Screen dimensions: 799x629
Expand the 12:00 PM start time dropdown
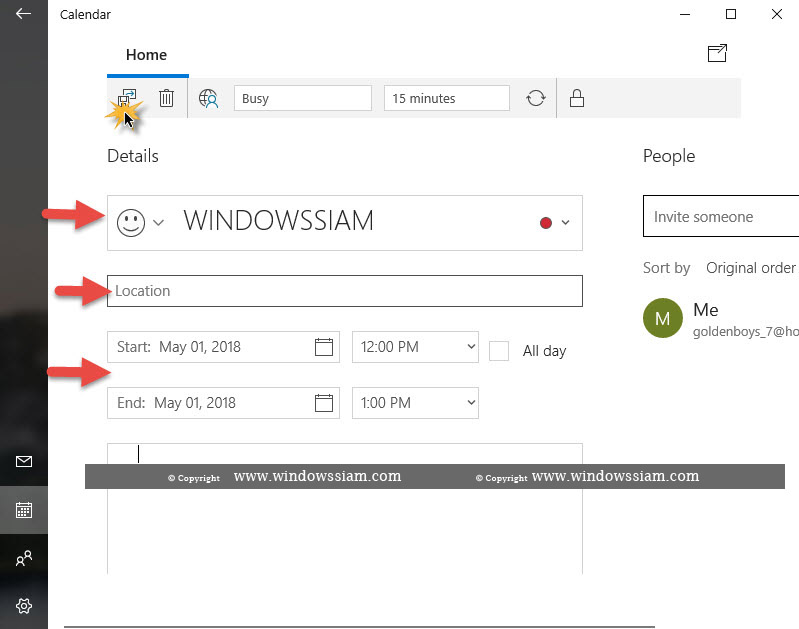click(415, 347)
